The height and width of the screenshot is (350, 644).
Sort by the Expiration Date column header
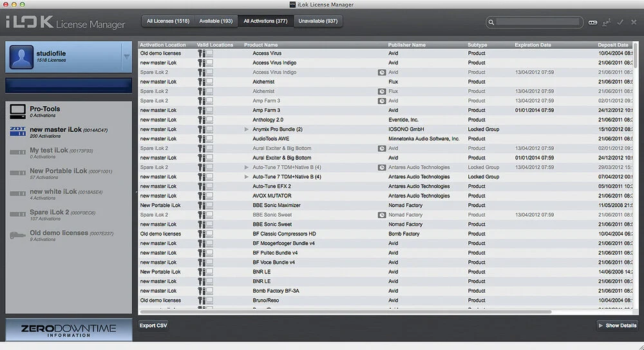[x=533, y=45]
